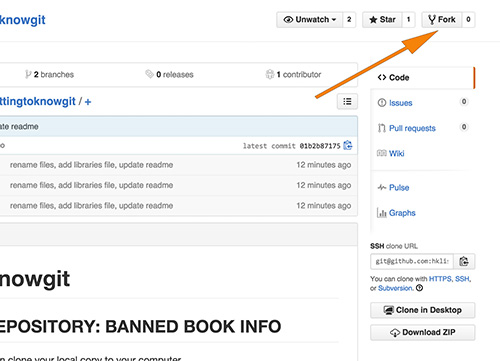Click the forks count 0
500x361 pixels.
tap(468, 20)
